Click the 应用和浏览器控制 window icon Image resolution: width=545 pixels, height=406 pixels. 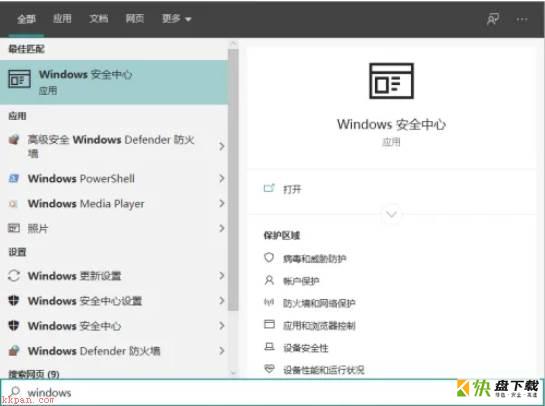click(x=269, y=325)
